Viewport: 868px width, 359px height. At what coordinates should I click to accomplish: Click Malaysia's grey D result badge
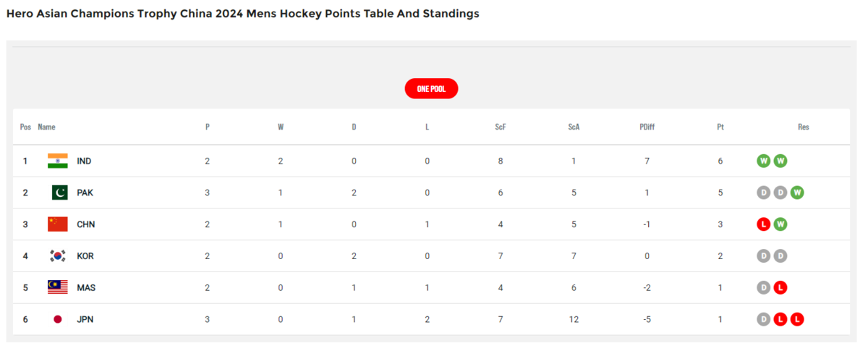(x=763, y=287)
